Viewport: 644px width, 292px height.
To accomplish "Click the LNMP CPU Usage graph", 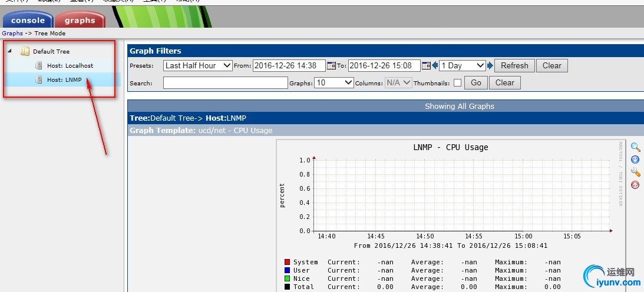I will [x=451, y=215].
